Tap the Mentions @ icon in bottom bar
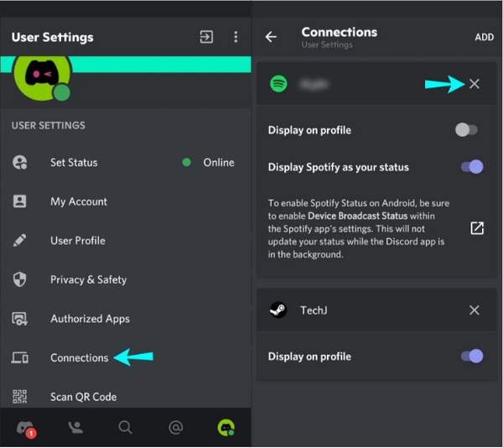This screenshot has width=503, height=448. (x=176, y=428)
